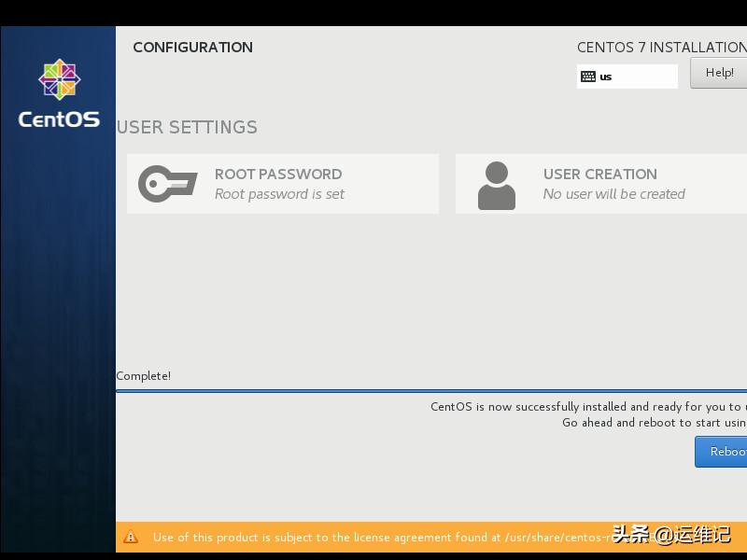747x560 pixels.
Task: Click the license agreement notice bar
Action: click(430, 538)
